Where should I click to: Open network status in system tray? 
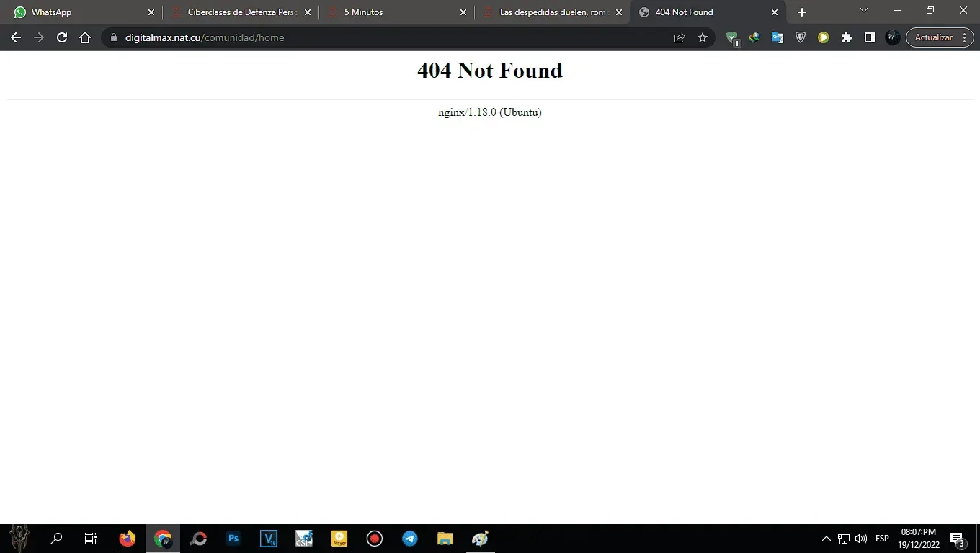(x=844, y=539)
